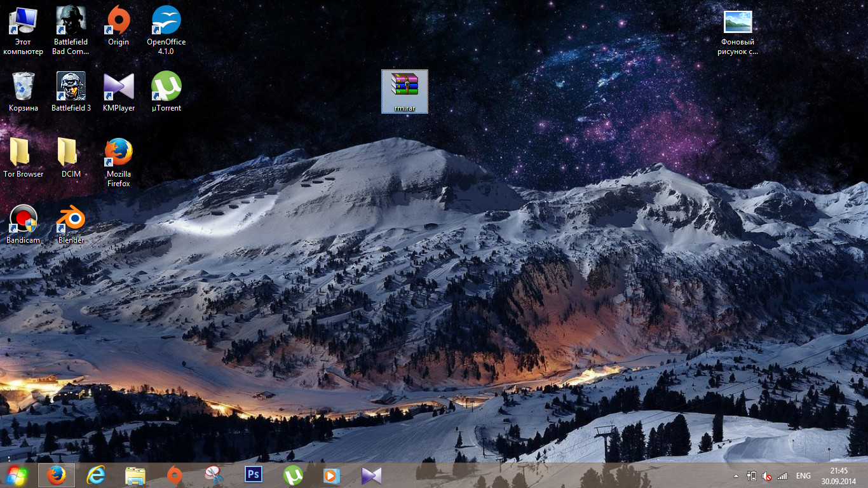
Task: Click the muted volume speaker icon
Action: coord(767,476)
